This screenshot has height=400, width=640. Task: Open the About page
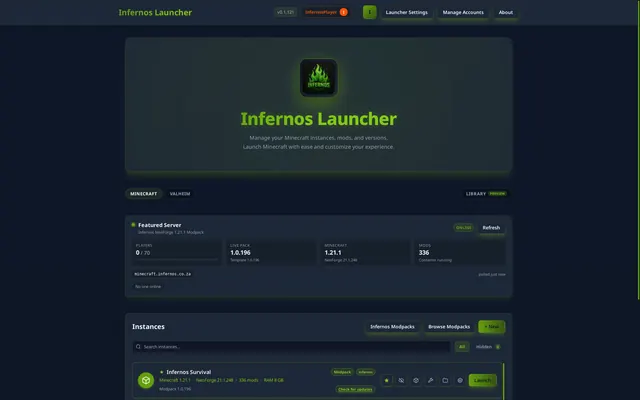505,12
